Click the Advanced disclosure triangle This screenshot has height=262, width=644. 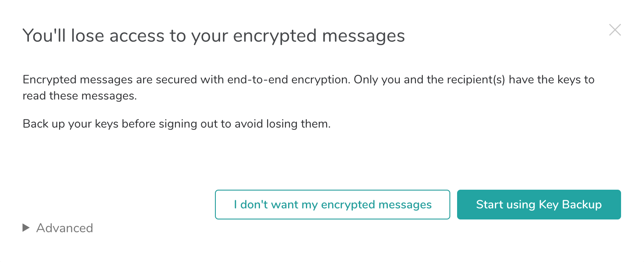(26, 228)
